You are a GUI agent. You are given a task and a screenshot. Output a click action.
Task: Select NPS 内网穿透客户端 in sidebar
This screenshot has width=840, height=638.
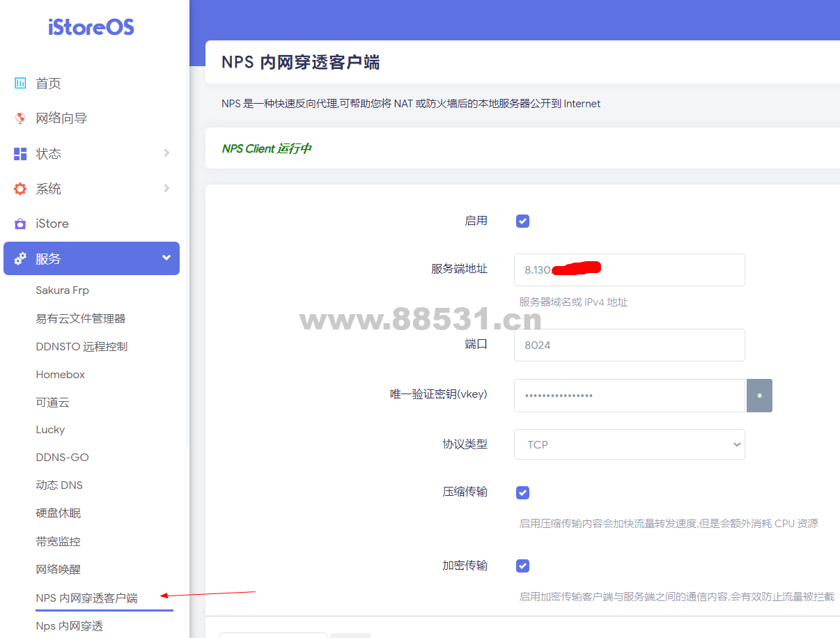coord(87,598)
